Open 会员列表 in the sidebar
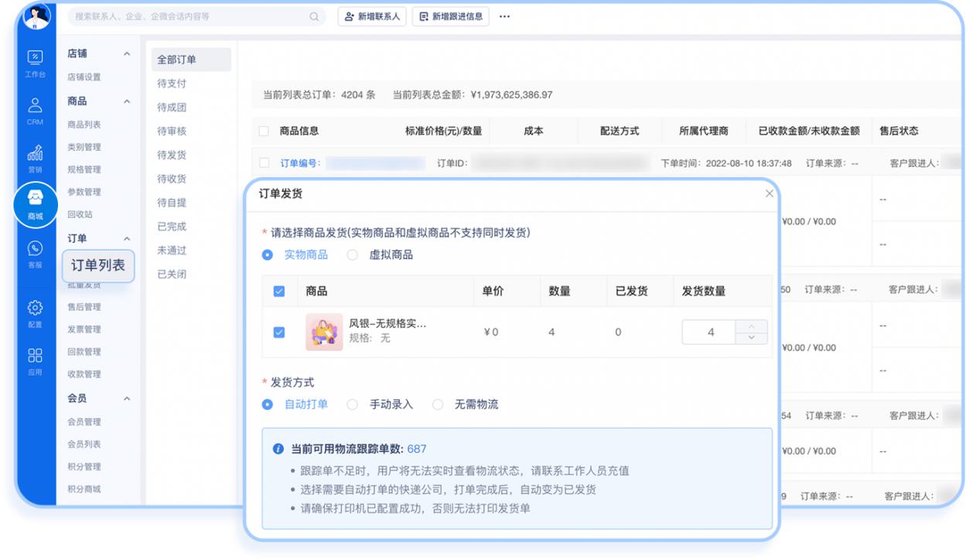This screenshot has width=966, height=560. pyautogui.click(x=84, y=445)
